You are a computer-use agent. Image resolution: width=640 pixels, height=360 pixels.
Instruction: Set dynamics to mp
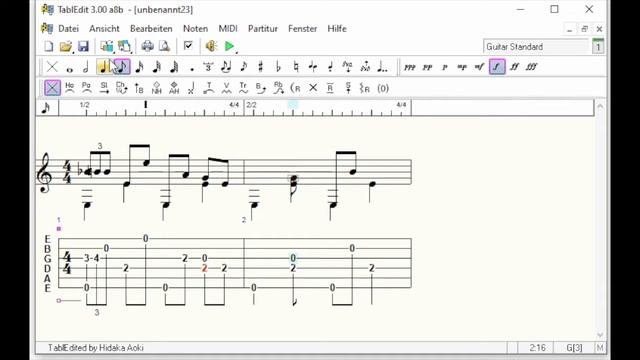point(462,67)
